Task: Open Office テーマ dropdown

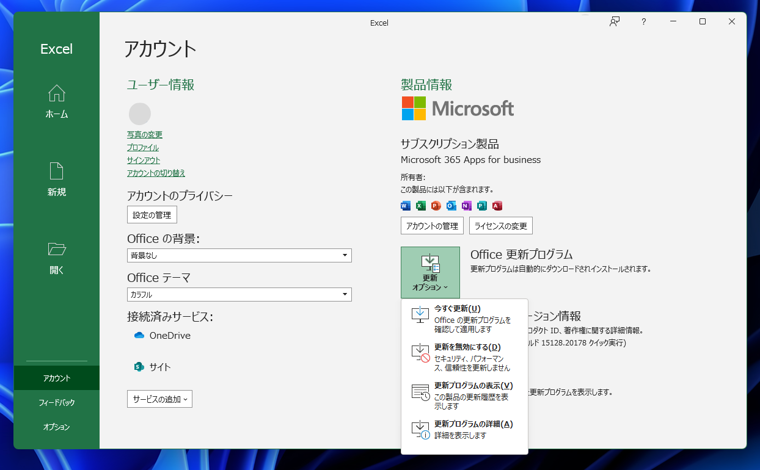Action: (239, 295)
